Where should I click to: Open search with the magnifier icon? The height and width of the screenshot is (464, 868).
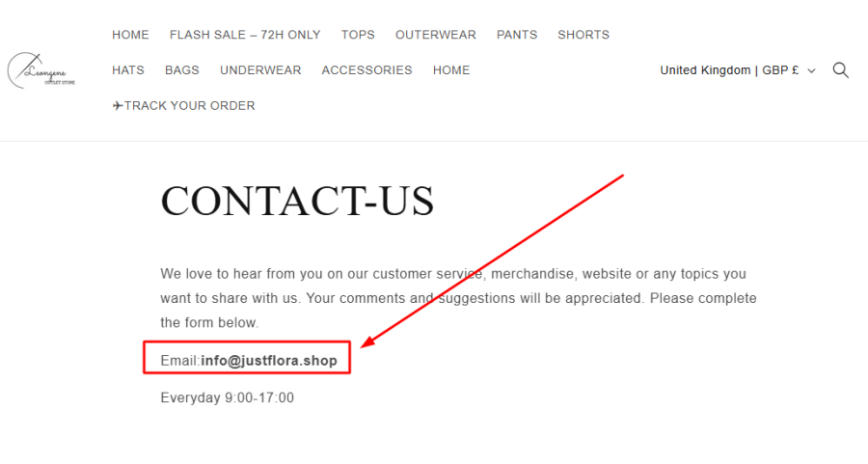click(840, 70)
